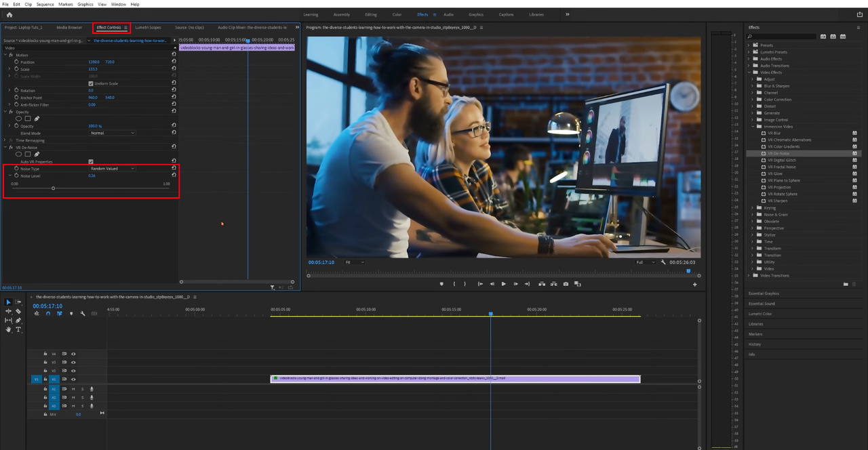Toggle Snap magnet in the timeline
Viewport: 868px width, 450px height.
pyautogui.click(x=47, y=313)
